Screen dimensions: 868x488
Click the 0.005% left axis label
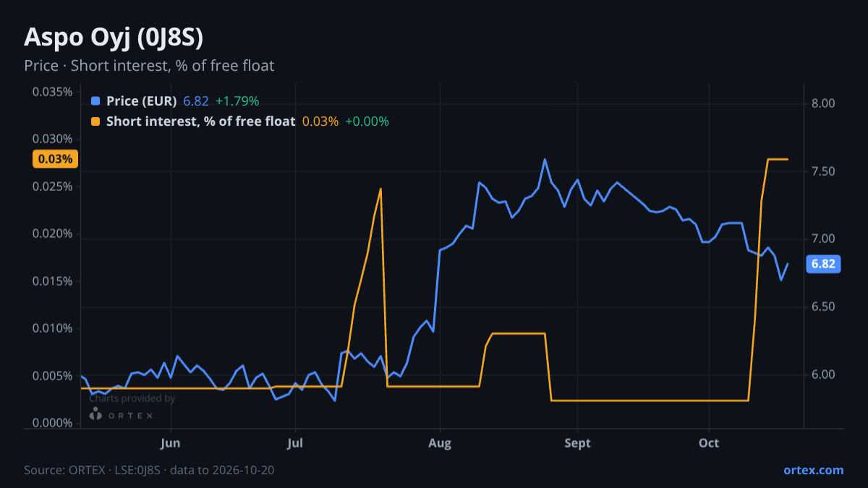pos(52,376)
